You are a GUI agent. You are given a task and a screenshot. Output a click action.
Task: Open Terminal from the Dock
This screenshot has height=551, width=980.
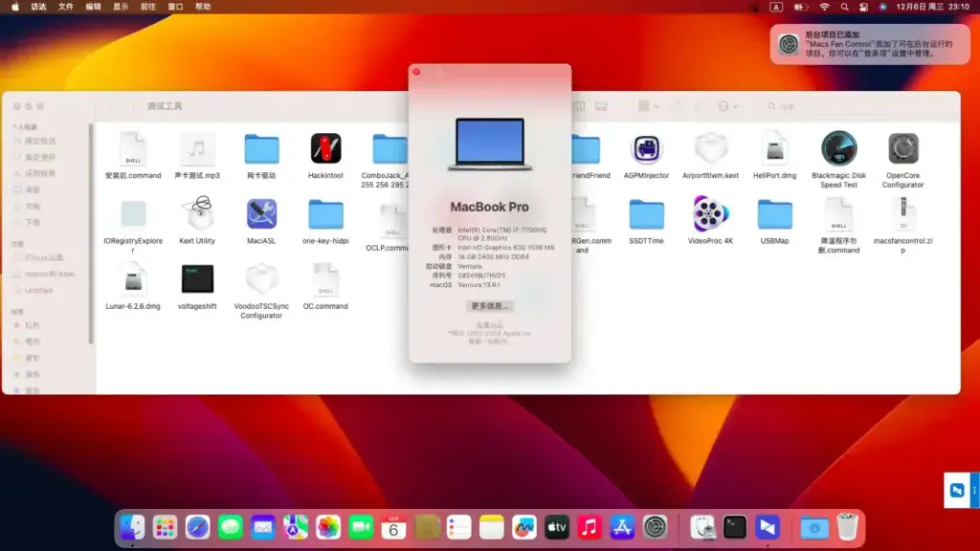click(735, 528)
